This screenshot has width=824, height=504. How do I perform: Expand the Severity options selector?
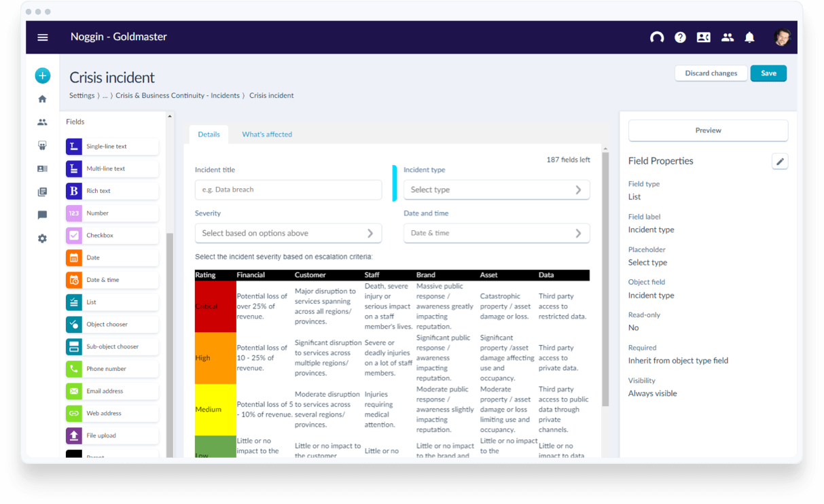click(288, 233)
